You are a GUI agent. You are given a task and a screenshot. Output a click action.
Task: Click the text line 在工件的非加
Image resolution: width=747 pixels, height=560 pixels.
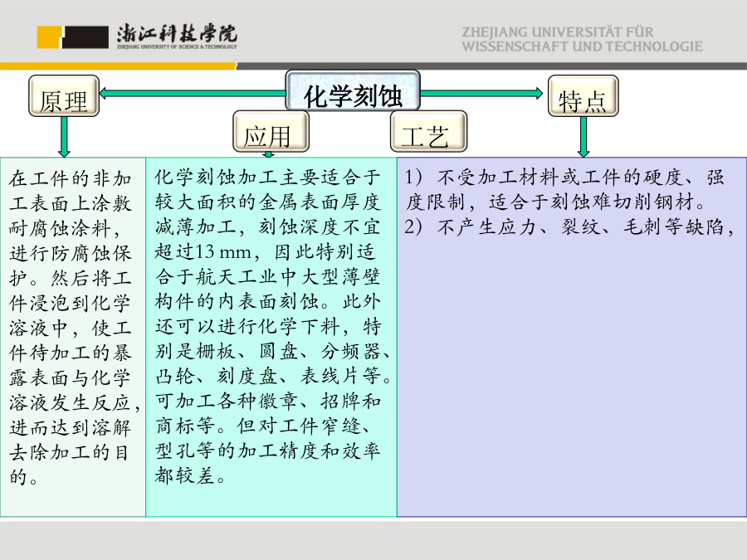click(x=70, y=179)
